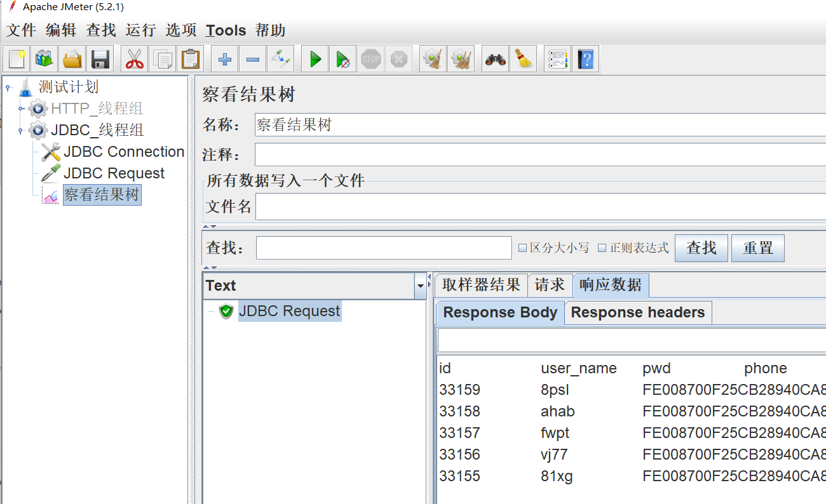Open the Templates icon in toolbar
Screen dimensions: 826x504
[x=44, y=60]
